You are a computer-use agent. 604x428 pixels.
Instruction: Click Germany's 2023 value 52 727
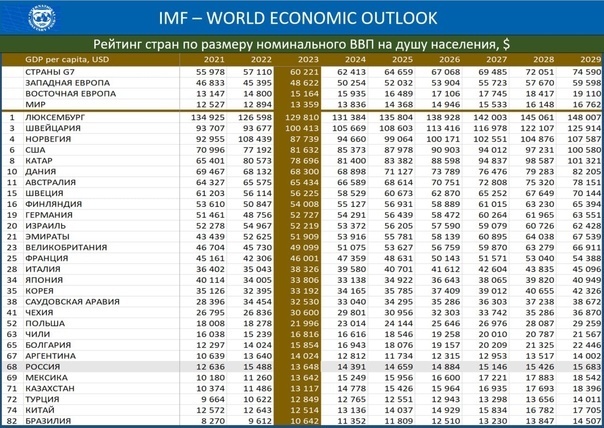point(304,215)
